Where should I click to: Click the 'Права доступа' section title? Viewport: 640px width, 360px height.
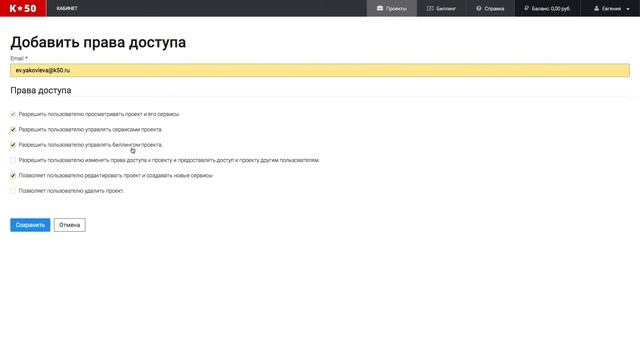click(41, 90)
